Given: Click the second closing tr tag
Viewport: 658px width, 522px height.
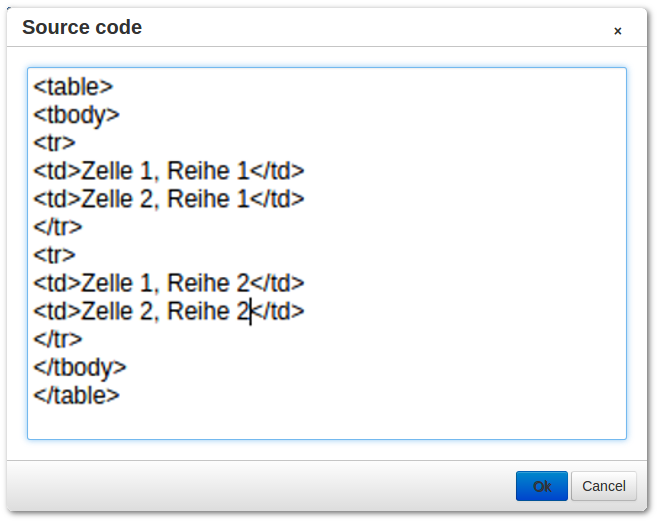Looking at the screenshot, I should [57, 339].
